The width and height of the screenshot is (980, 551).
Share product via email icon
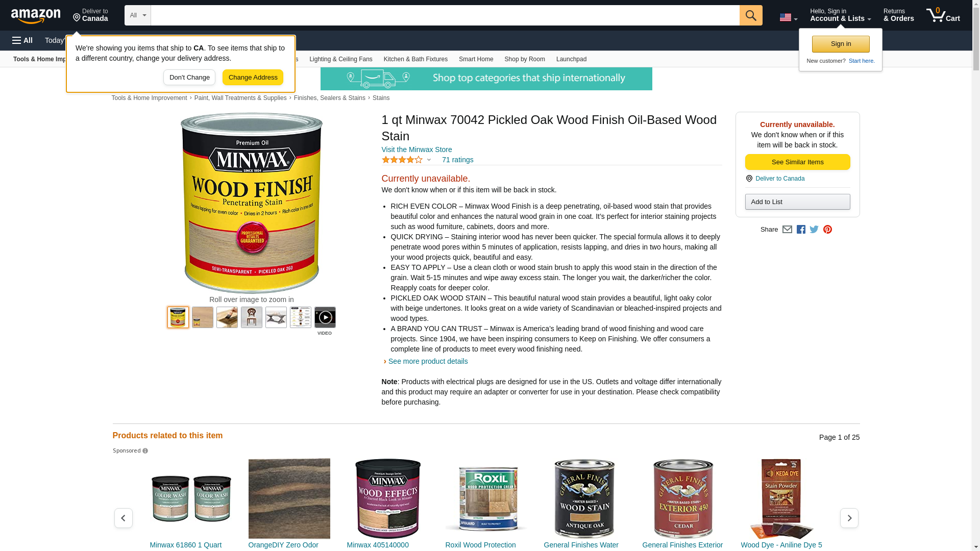coord(787,230)
